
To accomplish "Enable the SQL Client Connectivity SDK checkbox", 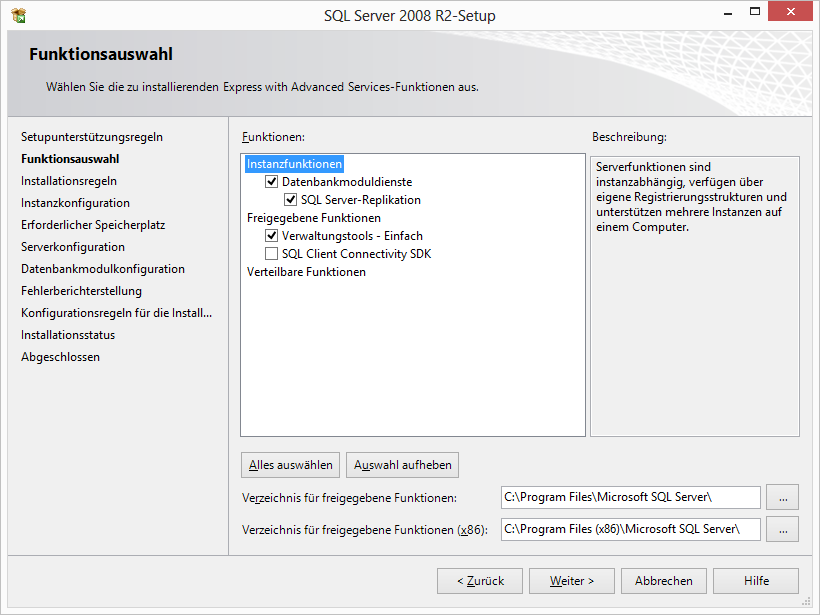I will point(271,254).
